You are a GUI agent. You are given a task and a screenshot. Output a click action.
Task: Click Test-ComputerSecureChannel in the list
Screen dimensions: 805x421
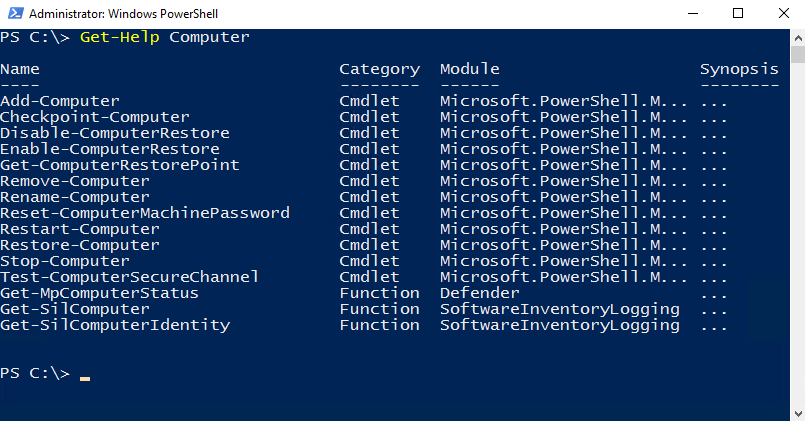pos(129,277)
